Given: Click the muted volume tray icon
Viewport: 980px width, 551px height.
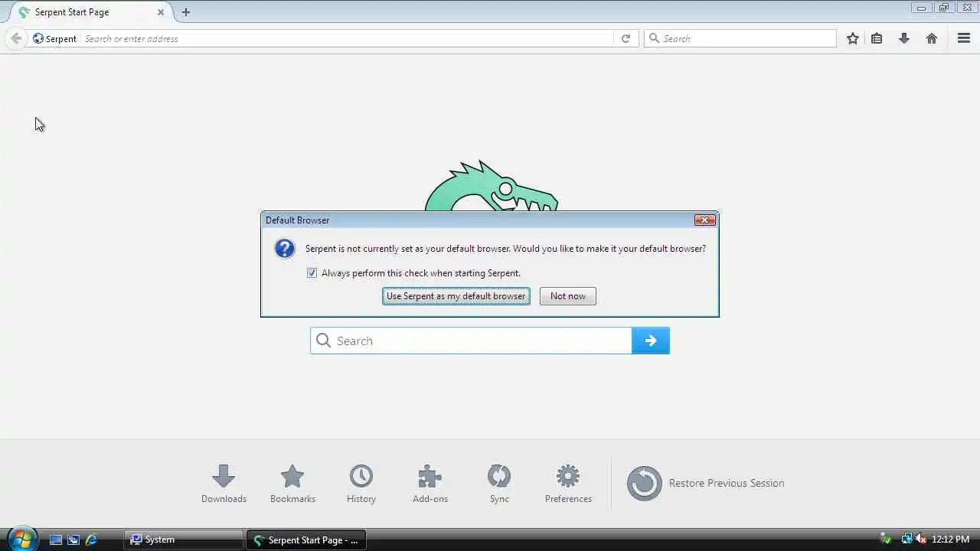Looking at the screenshot, I should (x=921, y=540).
